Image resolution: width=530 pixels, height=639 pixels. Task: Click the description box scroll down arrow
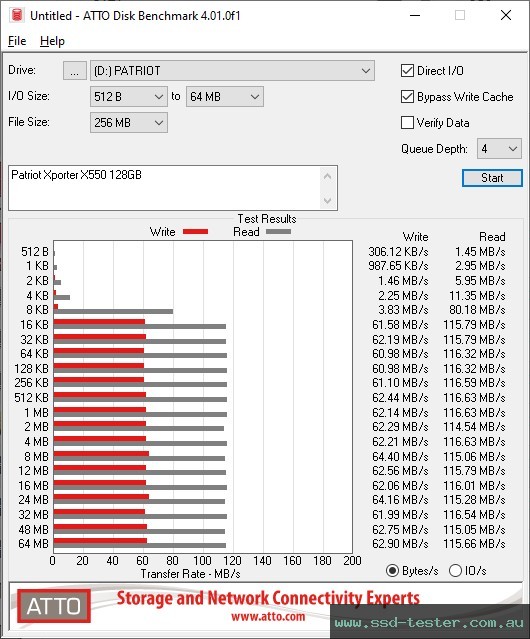(x=328, y=200)
